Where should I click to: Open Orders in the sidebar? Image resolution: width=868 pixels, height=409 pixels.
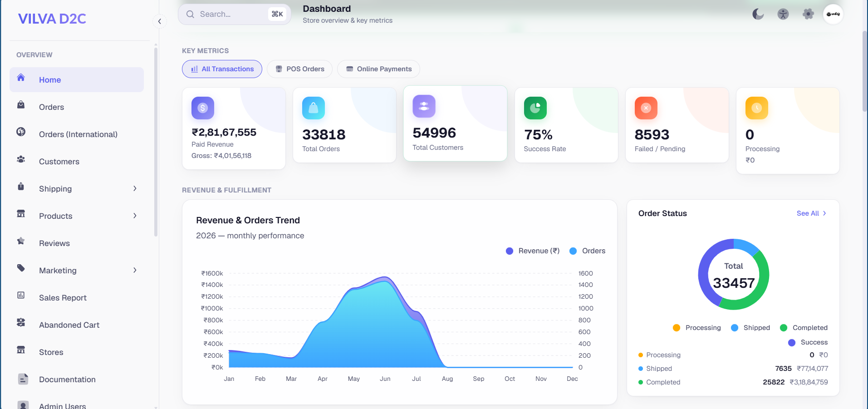coord(77,107)
